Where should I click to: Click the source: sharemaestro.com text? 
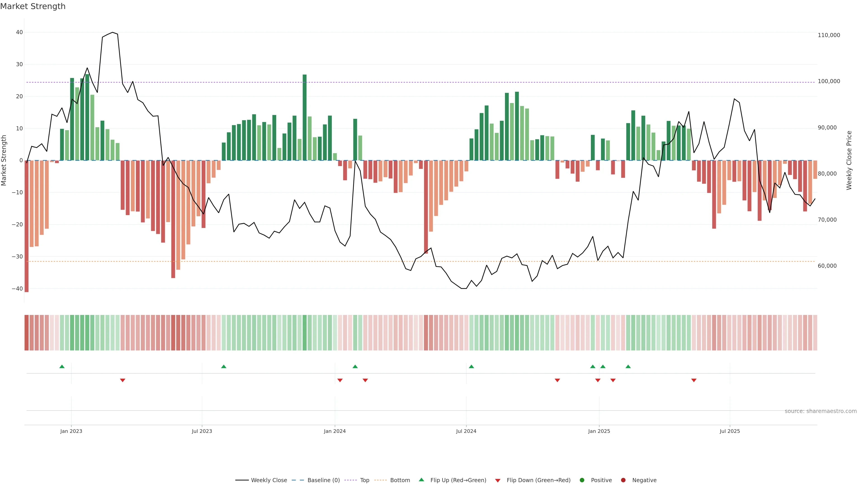821,411
